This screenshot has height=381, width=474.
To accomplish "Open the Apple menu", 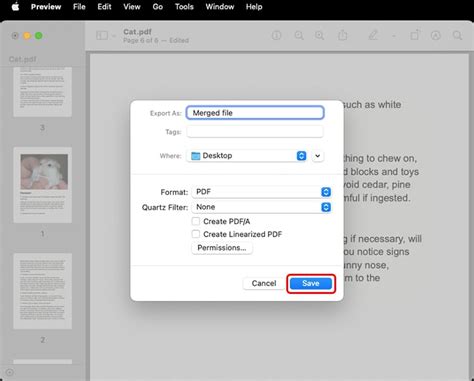I will 15,7.
